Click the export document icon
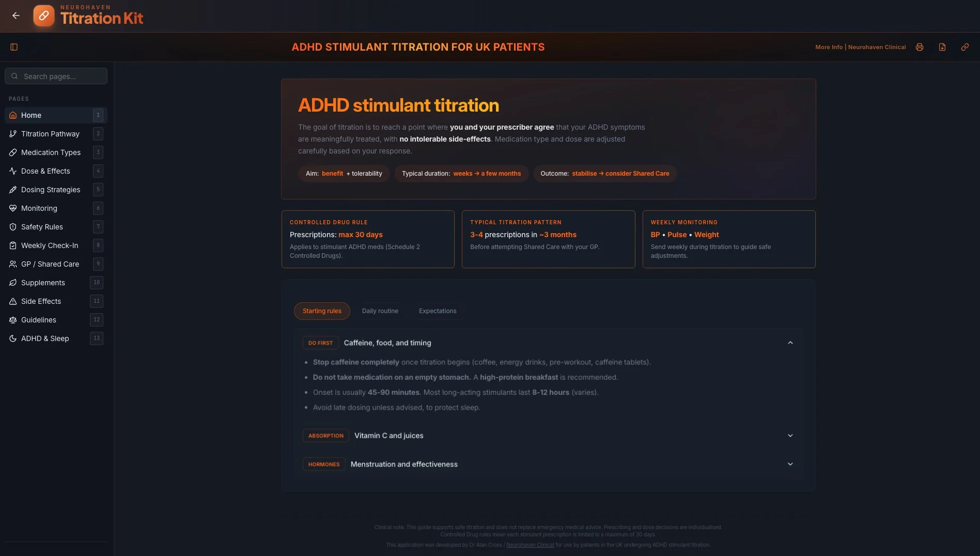This screenshot has height=556, width=980. (x=942, y=47)
